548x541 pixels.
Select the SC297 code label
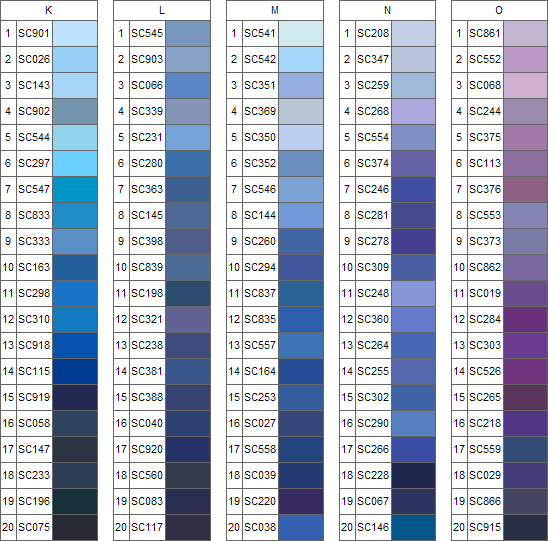[34, 163]
